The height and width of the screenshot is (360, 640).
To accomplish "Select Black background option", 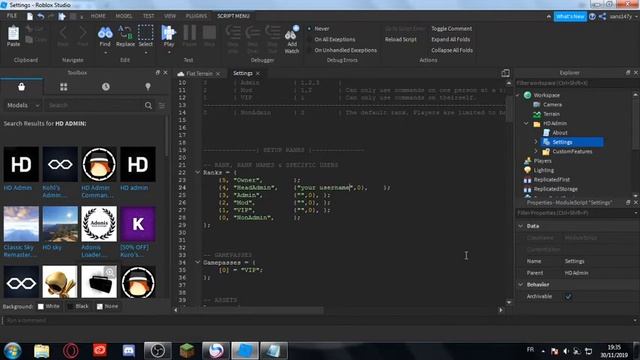I will click(x=78, y=306).
